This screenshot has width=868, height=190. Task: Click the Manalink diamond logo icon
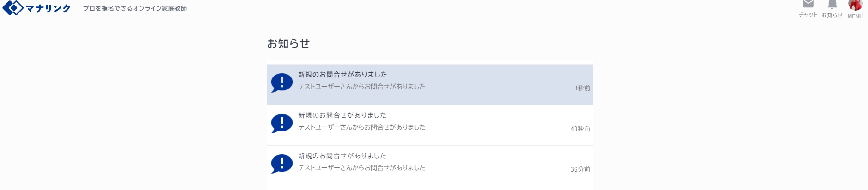tap(13, 8)
